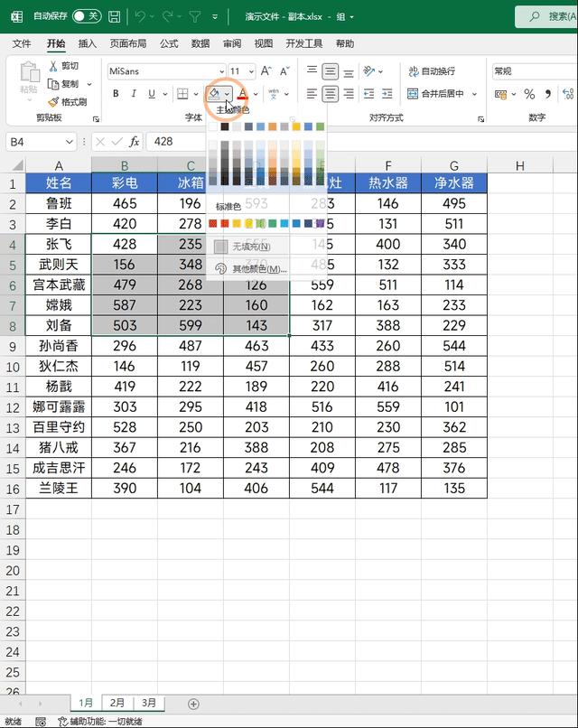Viewport: 578px width, 728px height.
Task: Expand the 合并后居中 dropdown arrow
Action: click(x=474, y=94)
